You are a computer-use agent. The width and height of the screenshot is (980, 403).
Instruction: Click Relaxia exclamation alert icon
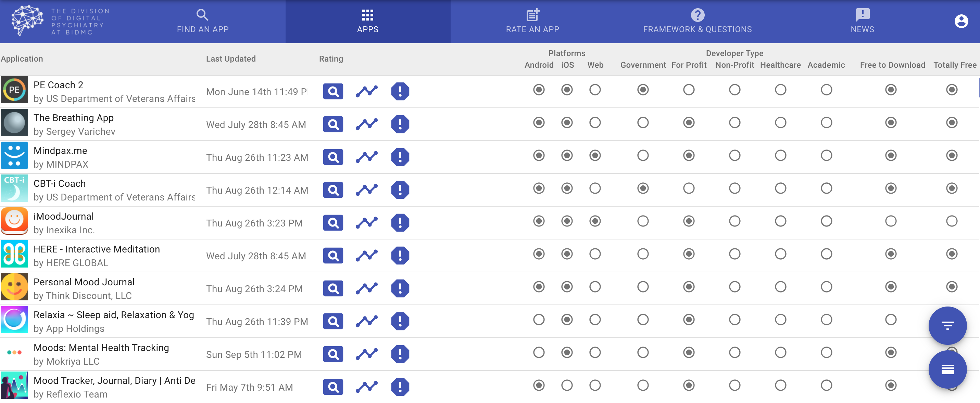tap(400, 321)
